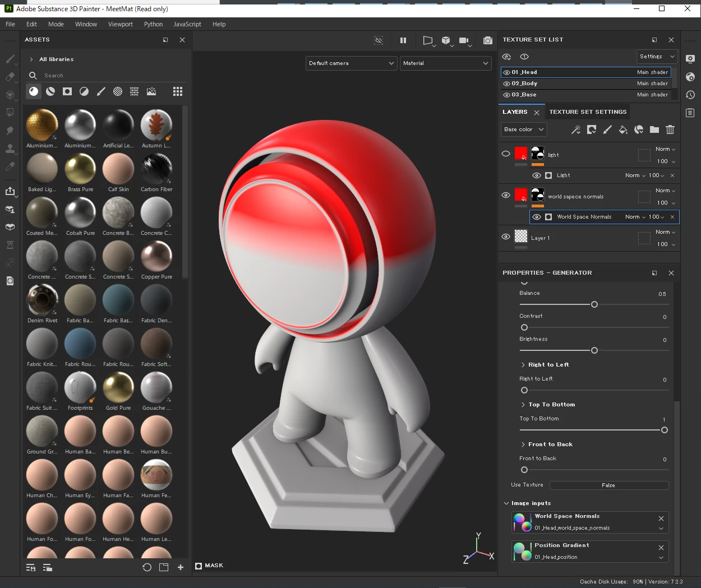Open the Python menu
Viewport: 701px width, 588px height.
[153, 24]
